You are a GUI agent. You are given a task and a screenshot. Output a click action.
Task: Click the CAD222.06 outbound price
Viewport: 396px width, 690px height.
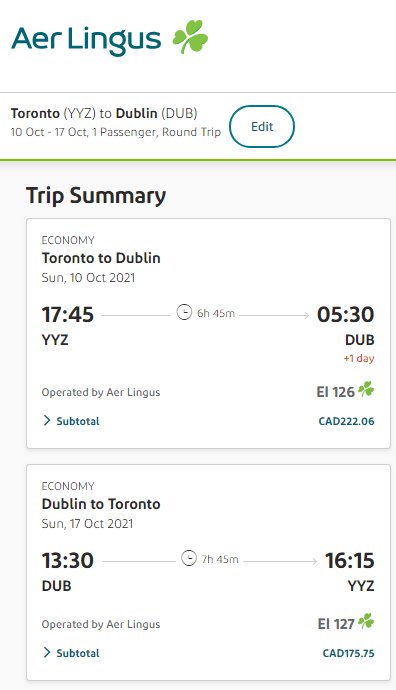346,421
